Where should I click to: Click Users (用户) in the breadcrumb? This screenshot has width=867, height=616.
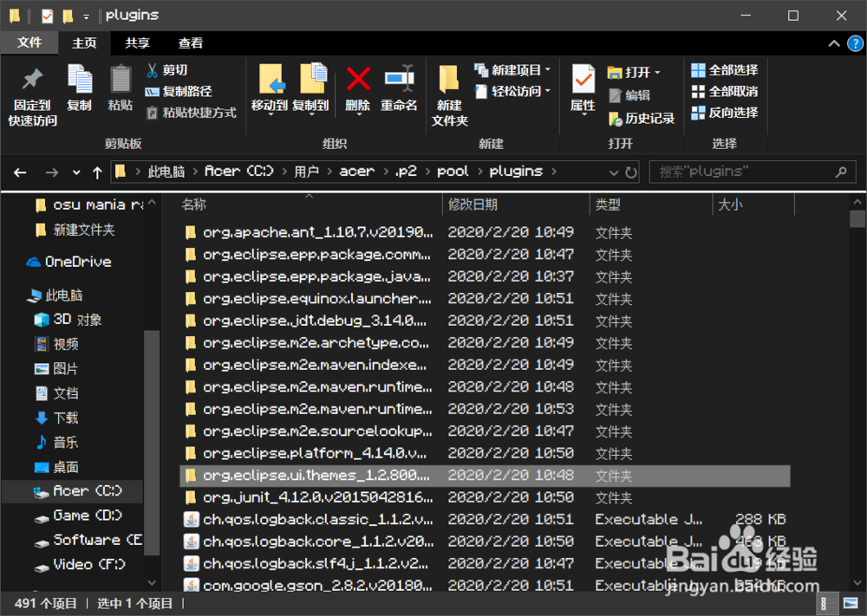pyautogui.click(x=306, y=172)
